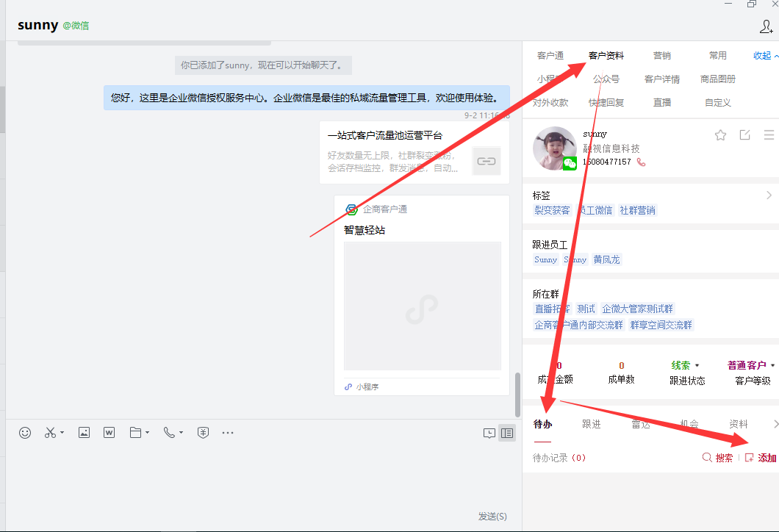Image resolution: width=779 pixels, height=532 pixels.
Task: Expand the 标签 section chevron
Action: click(x=769, y=195)
